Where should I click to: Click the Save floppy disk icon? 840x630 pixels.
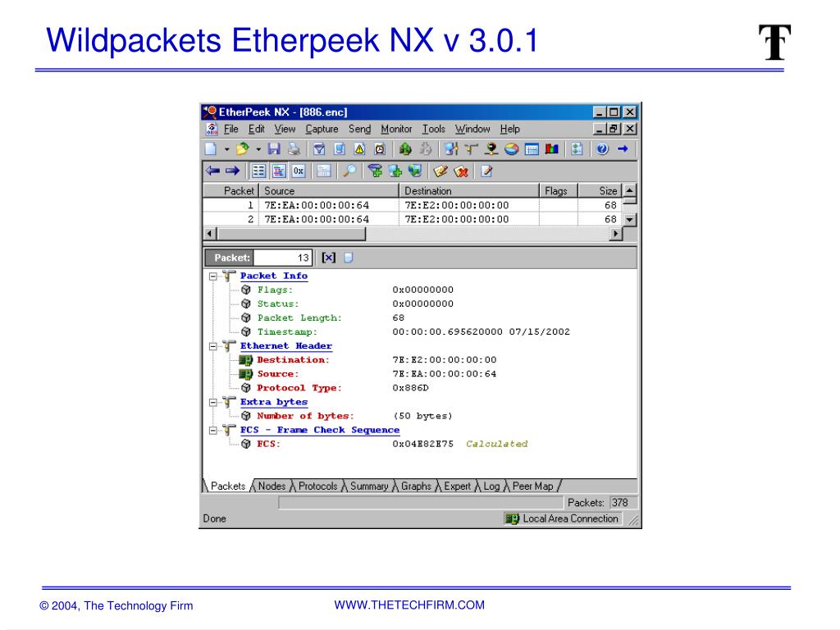(274, 149)
